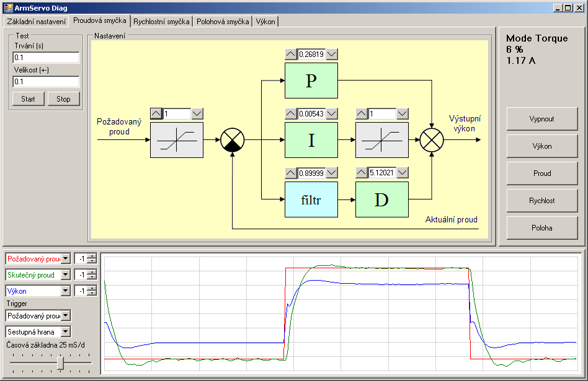Open the Základní nastavení tab

pos(36,22)
